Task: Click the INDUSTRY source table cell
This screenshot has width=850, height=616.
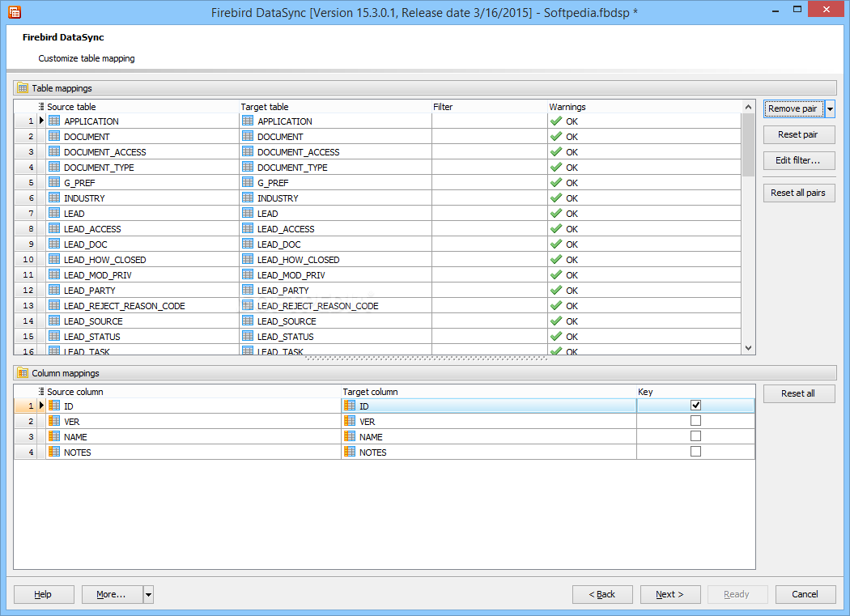Action: (x=142, y=198)
